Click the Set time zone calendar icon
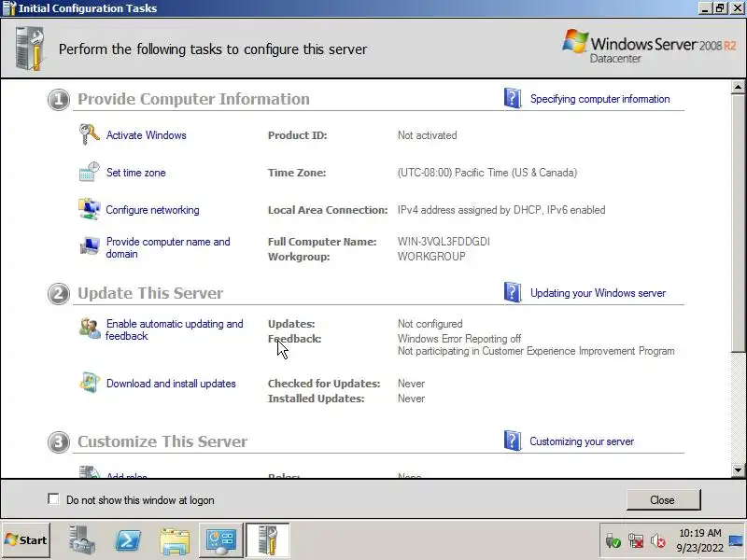 (x=89, y=172)
